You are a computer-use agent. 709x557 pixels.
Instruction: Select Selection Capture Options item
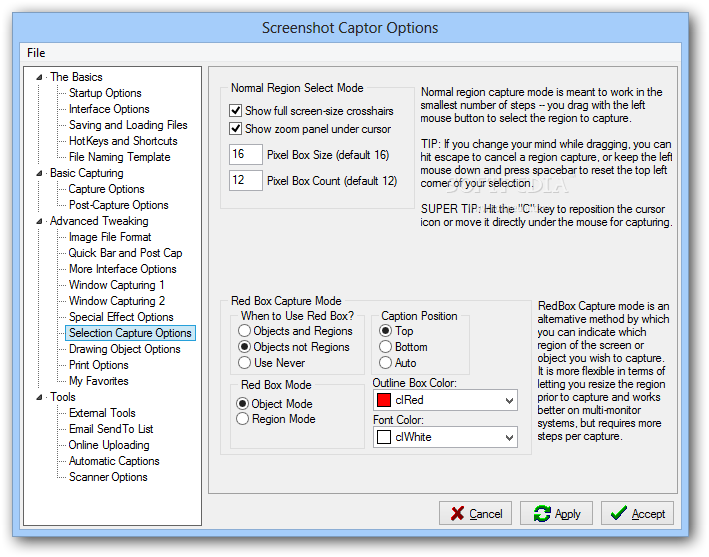(x=130, y=333)
